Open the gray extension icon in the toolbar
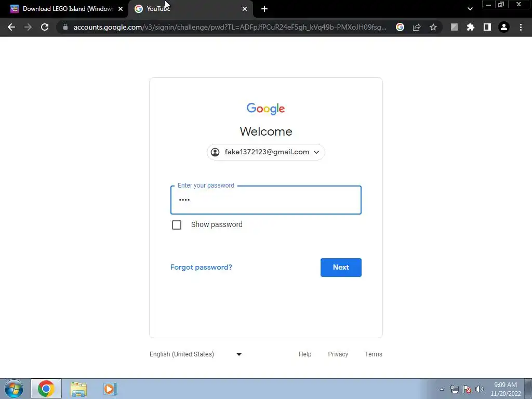 [x=454, y=27]
